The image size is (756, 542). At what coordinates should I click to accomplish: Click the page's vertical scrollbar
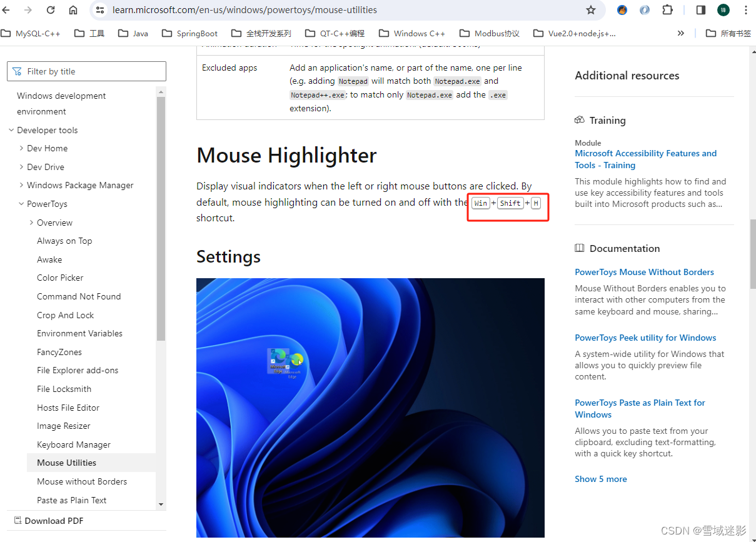coord(752,219)
